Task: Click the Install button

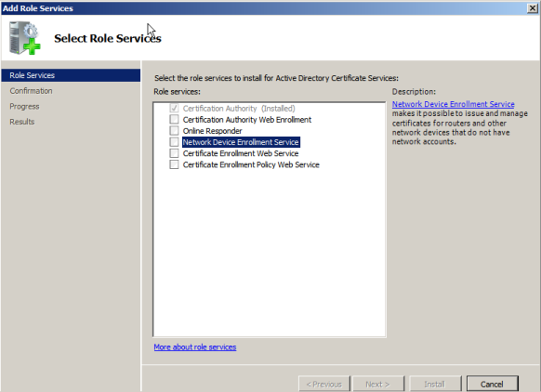Action: (435, 384)
